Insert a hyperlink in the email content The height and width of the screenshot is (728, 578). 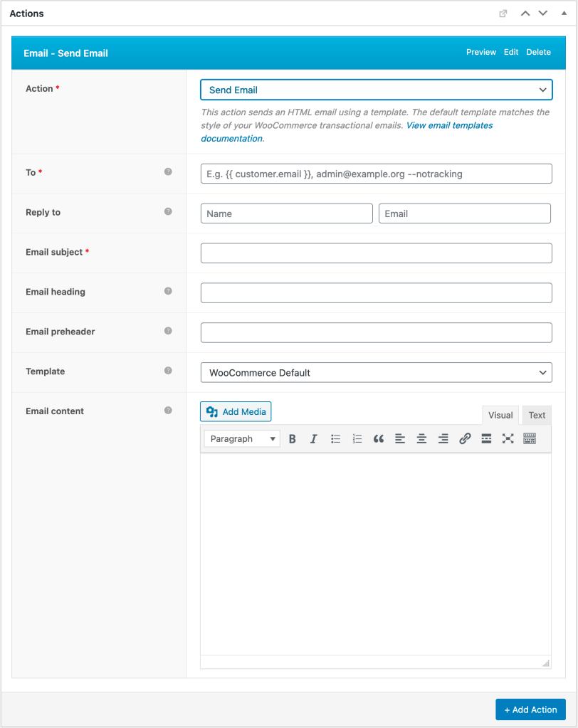(465, 438)
